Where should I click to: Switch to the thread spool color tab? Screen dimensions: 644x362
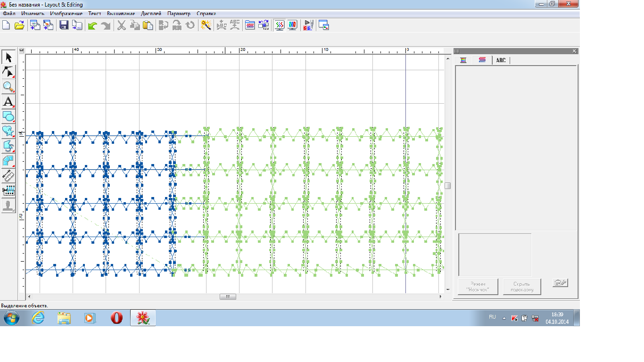463,60
